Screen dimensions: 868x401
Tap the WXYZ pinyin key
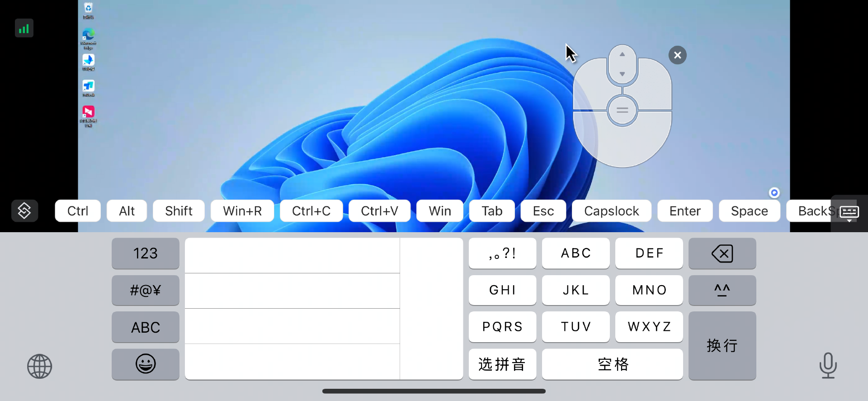[x=649, y=327]
